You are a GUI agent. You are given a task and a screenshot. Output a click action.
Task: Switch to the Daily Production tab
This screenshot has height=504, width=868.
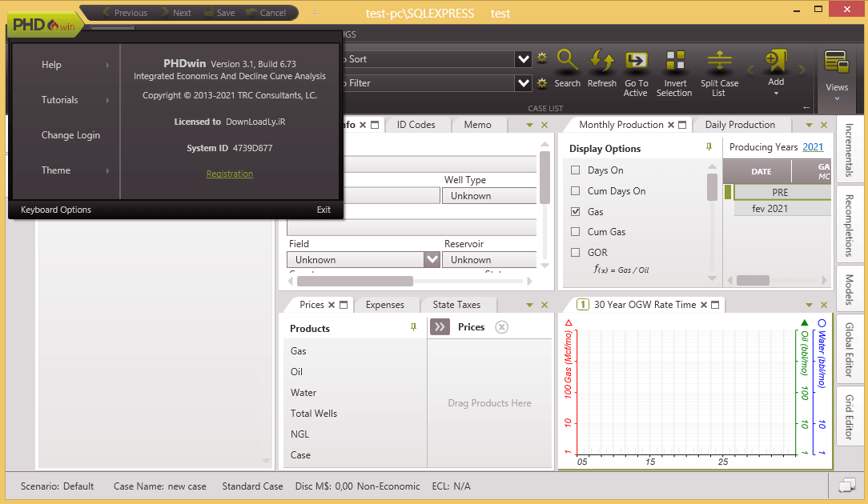(739, 125)
